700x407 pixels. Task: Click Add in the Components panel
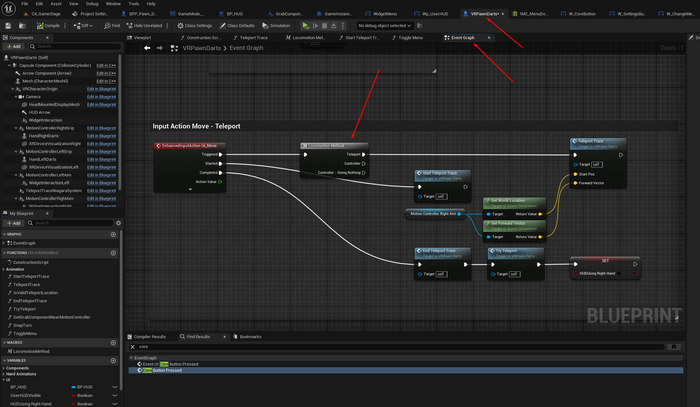pyautogui.click(x=14, y=47)
